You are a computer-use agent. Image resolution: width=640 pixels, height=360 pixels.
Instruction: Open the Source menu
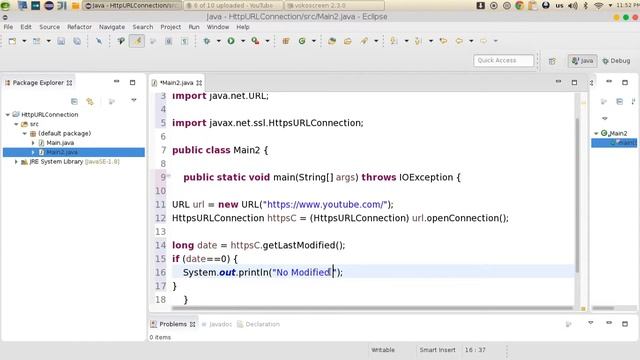click(49, 27)
